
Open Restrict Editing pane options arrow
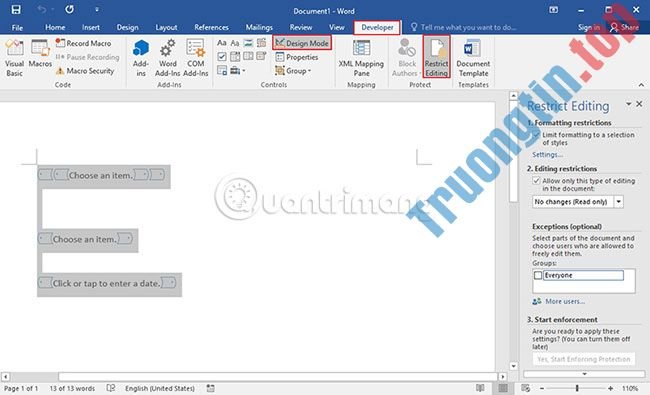[x=628, y=104]
